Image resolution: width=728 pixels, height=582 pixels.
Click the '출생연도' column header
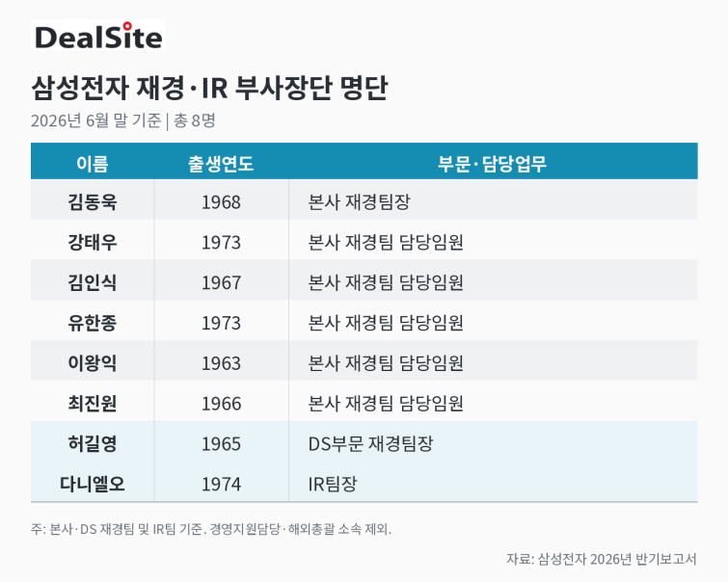[x=221, y=164]
